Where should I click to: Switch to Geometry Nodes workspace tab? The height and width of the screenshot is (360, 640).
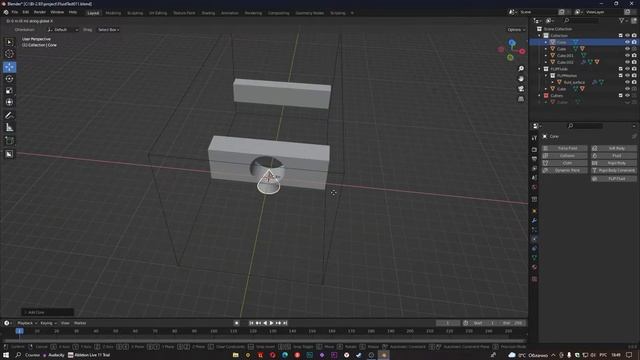[309, 13]
